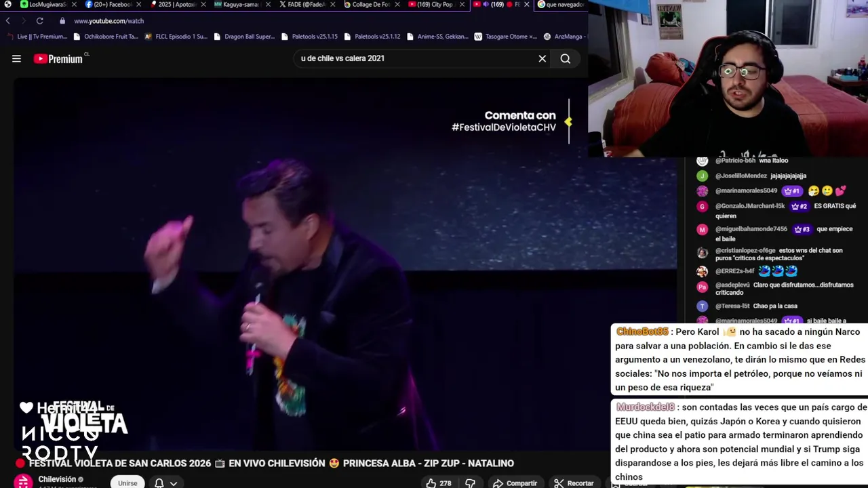The image size is (868, 488).
Task: Open @miguelbahamonde7456 avatar in chat
Action: (x=703, y=230)
